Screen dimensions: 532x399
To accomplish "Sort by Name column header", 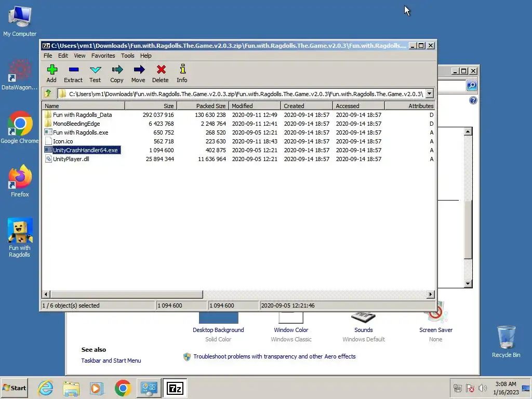I will pos(84,106).
